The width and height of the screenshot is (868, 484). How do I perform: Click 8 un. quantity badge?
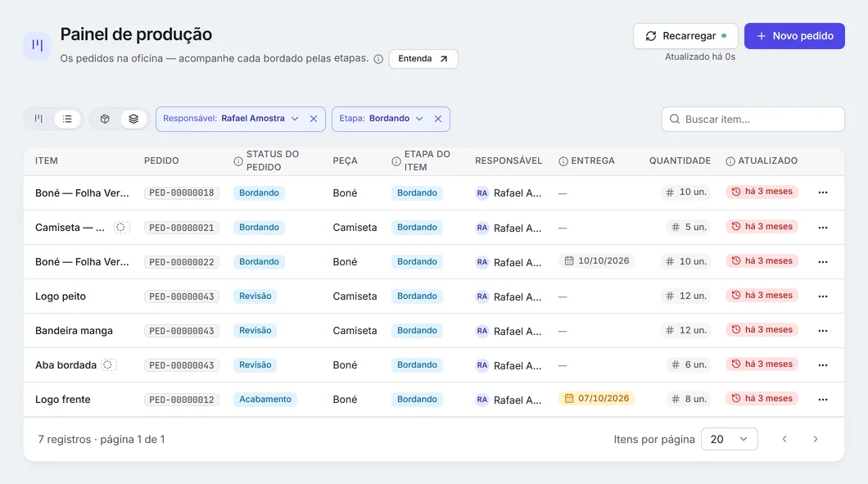pos(689,399)
